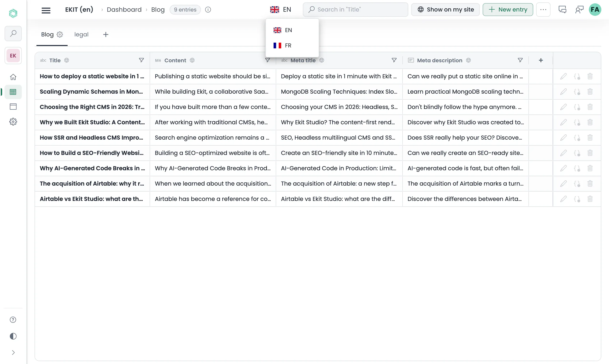Open the EK workspace badge
609x364 pixels.
[13, 56]
